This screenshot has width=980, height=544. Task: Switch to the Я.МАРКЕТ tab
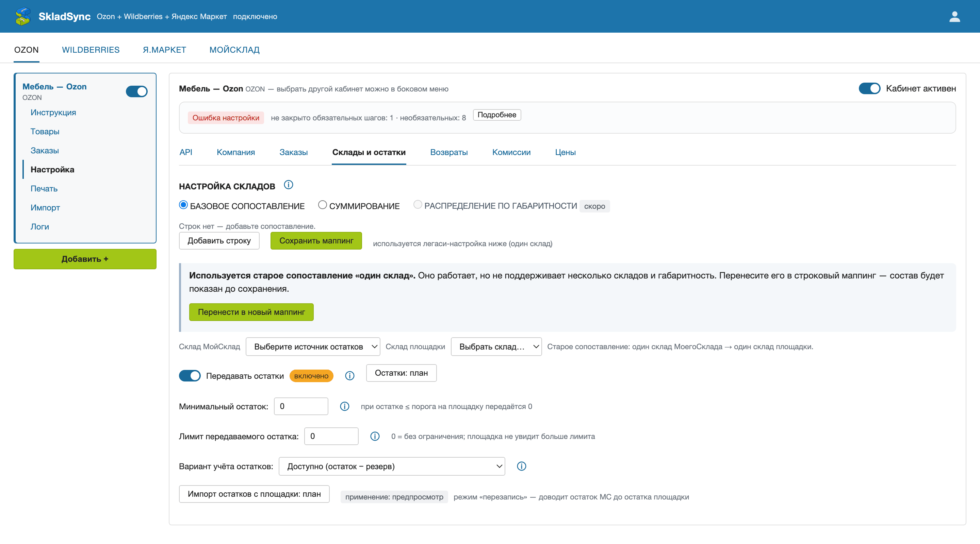click(x=164, y=50)
